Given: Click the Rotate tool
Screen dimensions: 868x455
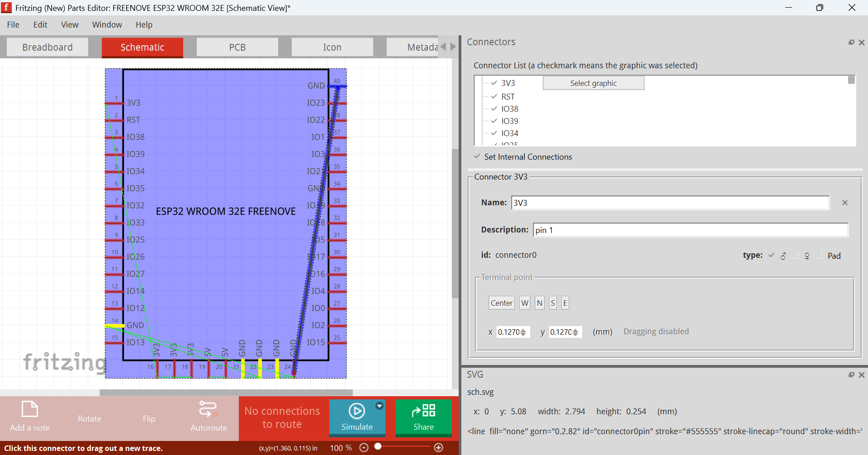Looking at the screenshot, I should pos(89,419).
